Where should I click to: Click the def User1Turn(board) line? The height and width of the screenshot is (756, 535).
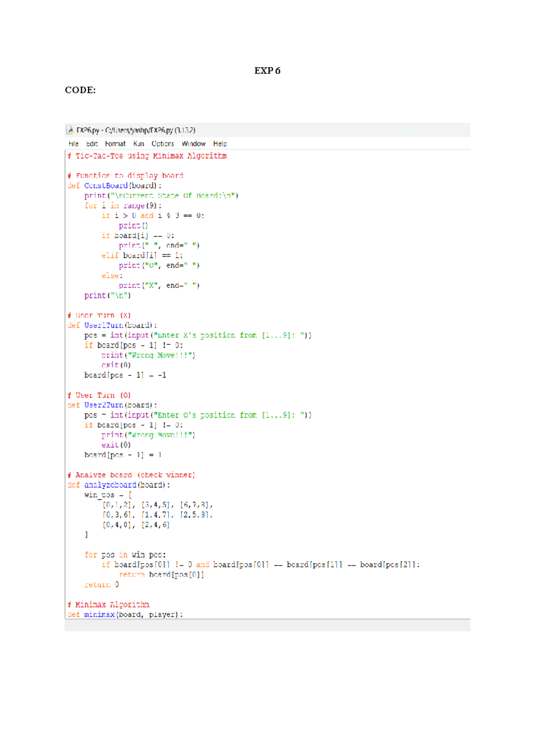(x=112, y=325)
